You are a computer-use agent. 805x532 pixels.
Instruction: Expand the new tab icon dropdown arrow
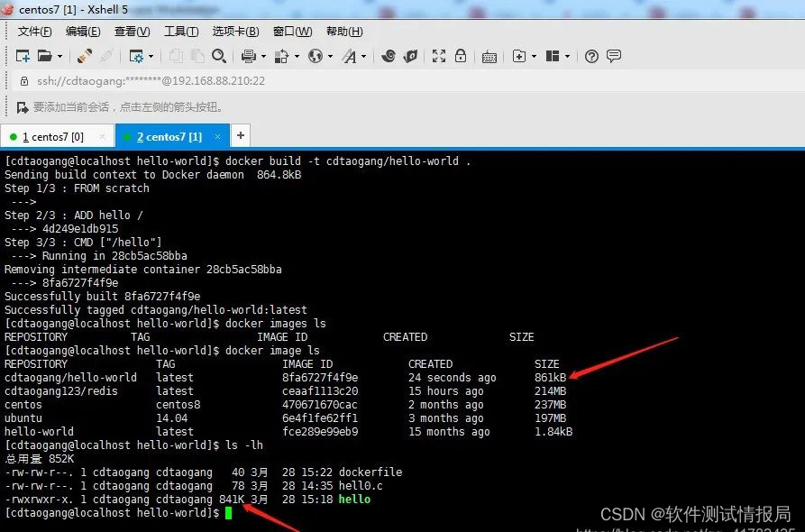(534, 56)
